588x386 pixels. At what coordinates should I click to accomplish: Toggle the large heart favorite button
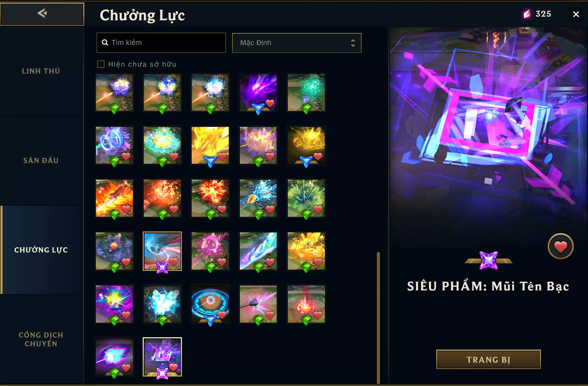tap(561, 246)
